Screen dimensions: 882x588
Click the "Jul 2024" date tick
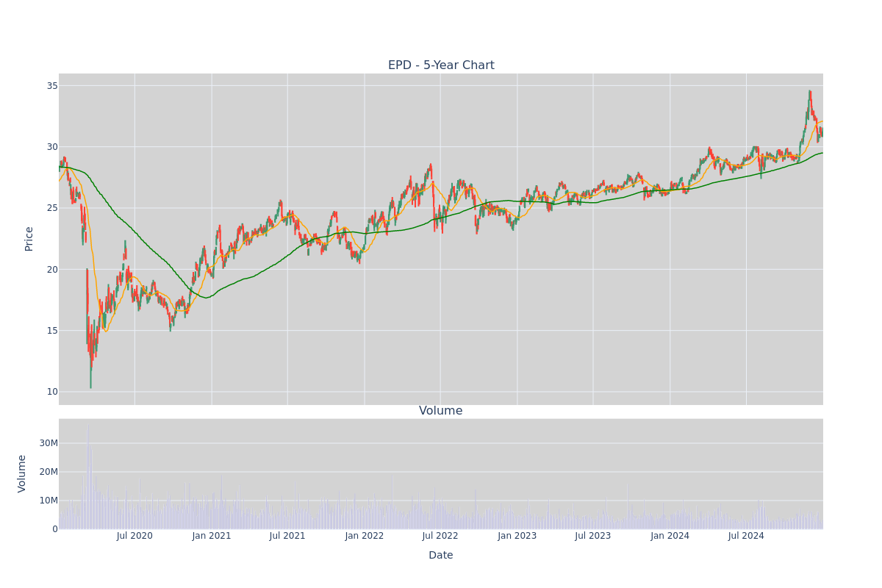746,536
